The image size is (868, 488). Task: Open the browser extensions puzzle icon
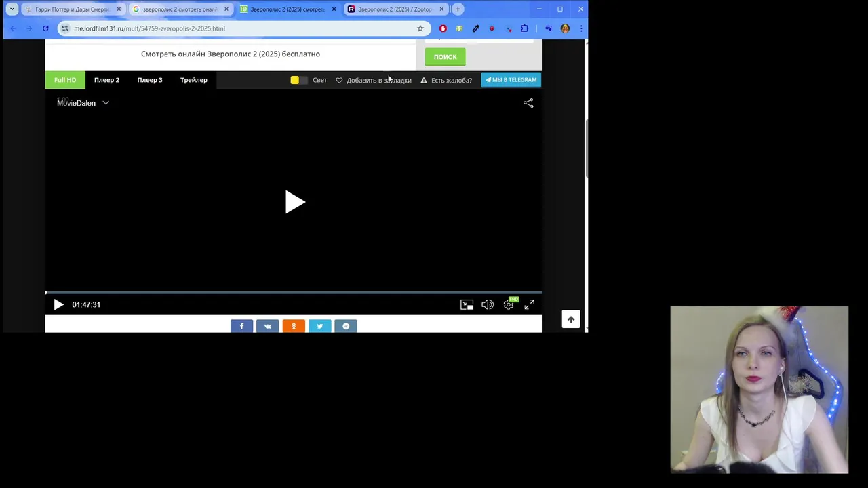(524, 28)
